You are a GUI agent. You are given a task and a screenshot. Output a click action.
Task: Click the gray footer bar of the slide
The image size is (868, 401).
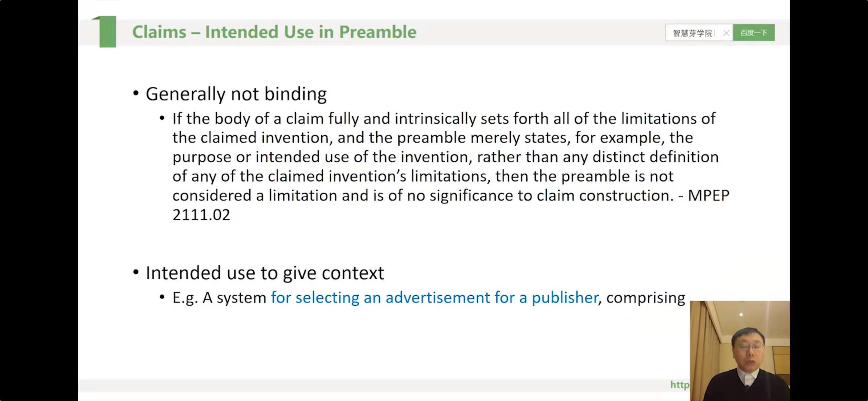point(371,385)
